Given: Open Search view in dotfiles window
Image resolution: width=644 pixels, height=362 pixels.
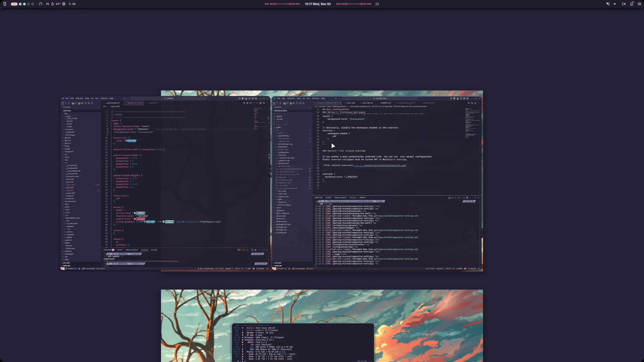Looking at the screenshot, I should point(66,103).
